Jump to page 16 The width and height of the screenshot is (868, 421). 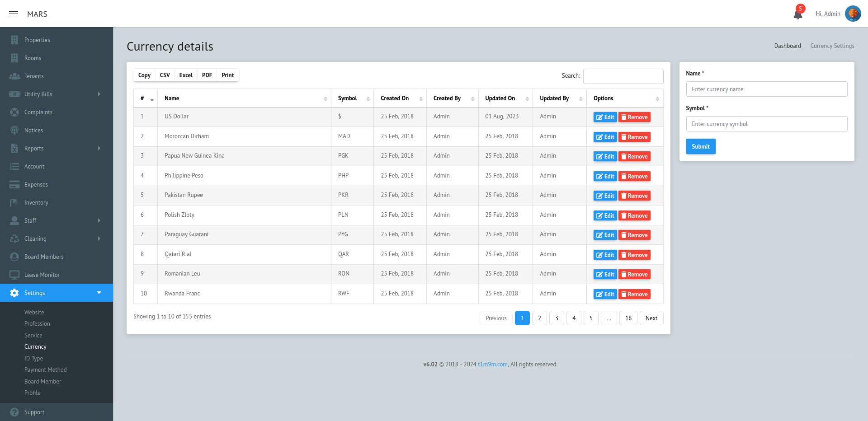pos(628,318)
